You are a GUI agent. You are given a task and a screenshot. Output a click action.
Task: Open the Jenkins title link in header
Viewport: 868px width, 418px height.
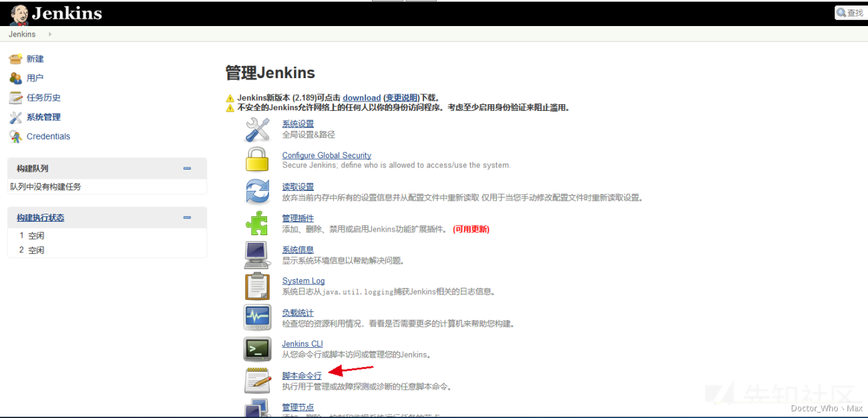[67, 13]
